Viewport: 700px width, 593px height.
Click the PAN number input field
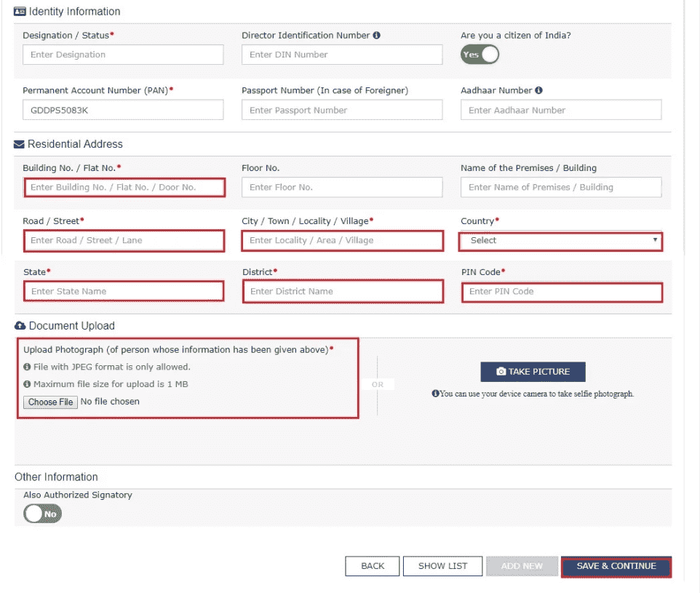[x=123, y=110]
